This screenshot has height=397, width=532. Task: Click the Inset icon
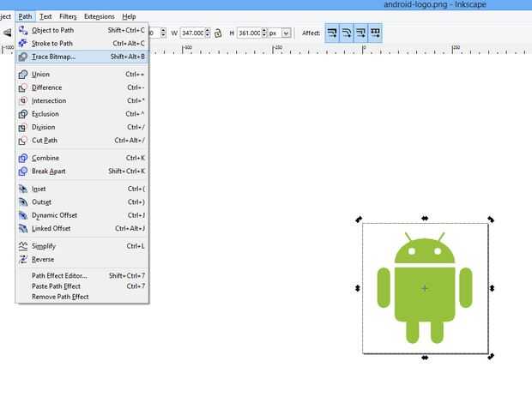(22, 189)
